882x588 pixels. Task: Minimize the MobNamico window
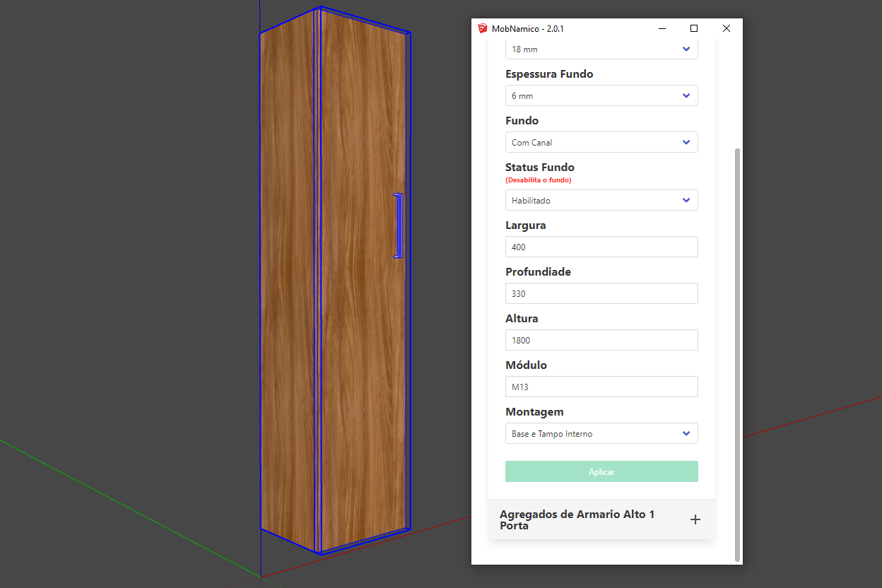[662, 29]
